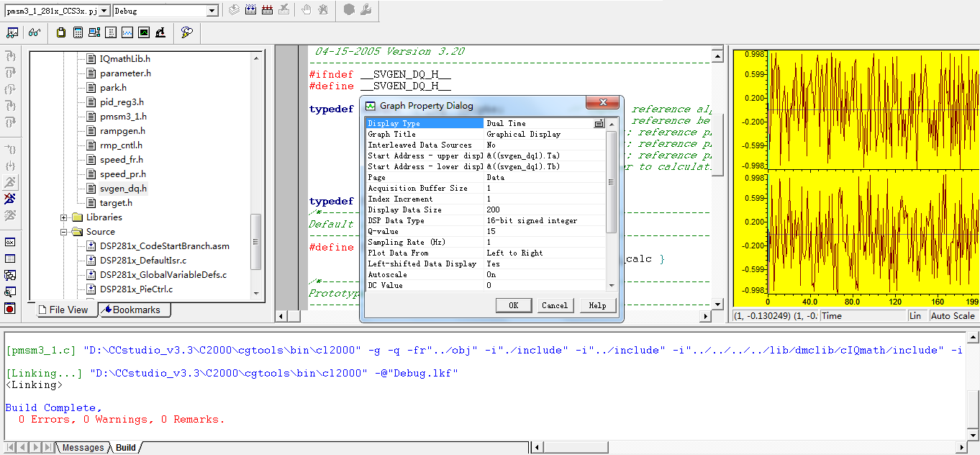Switch to the Bookmarks tab
The image size is (980, 455).
click(x=134, y=310)
